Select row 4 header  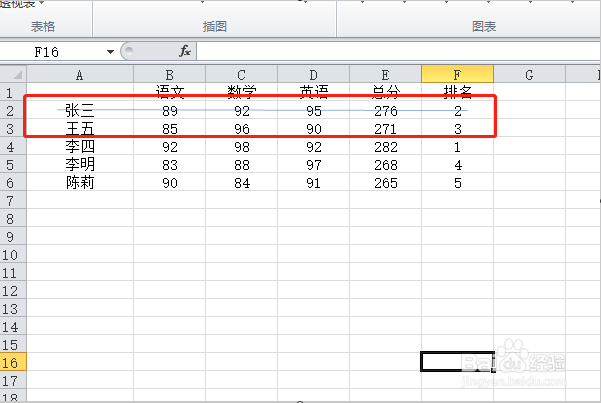coord(13,146)
